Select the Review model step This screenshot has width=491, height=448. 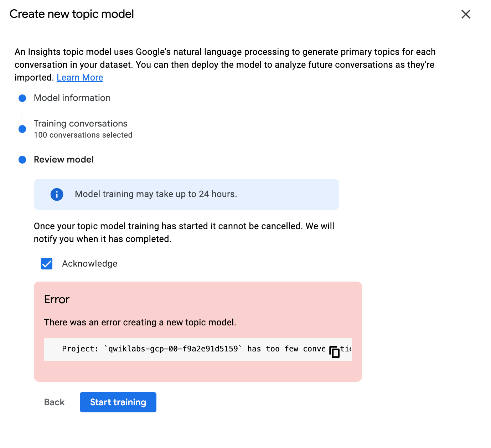tap(64, 160)
